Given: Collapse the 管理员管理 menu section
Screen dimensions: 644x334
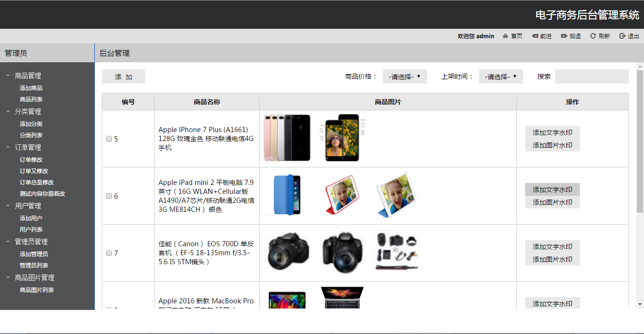Looking at the screenshot, I should click(x=8, y=242).
